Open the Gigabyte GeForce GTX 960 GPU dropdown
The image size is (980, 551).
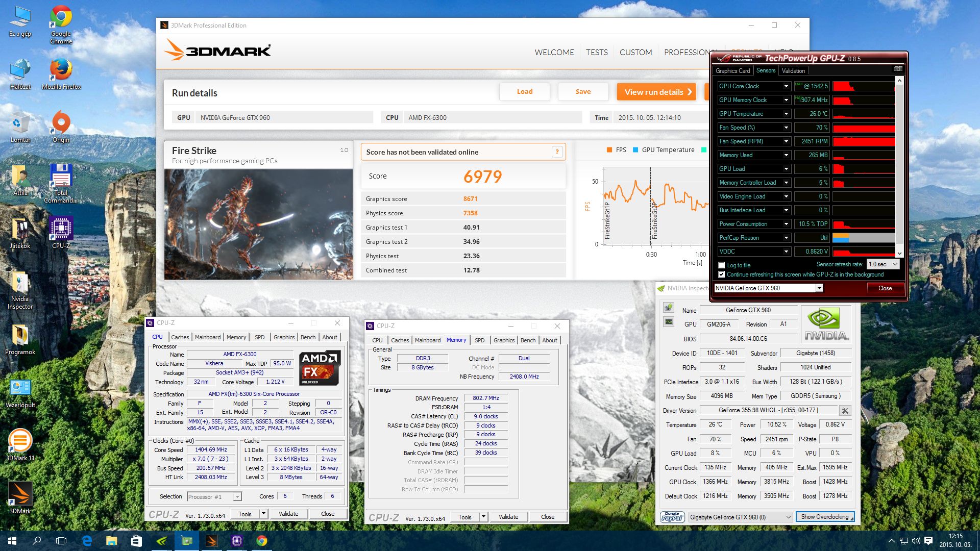pyautogui.click(x=740, y=517)
